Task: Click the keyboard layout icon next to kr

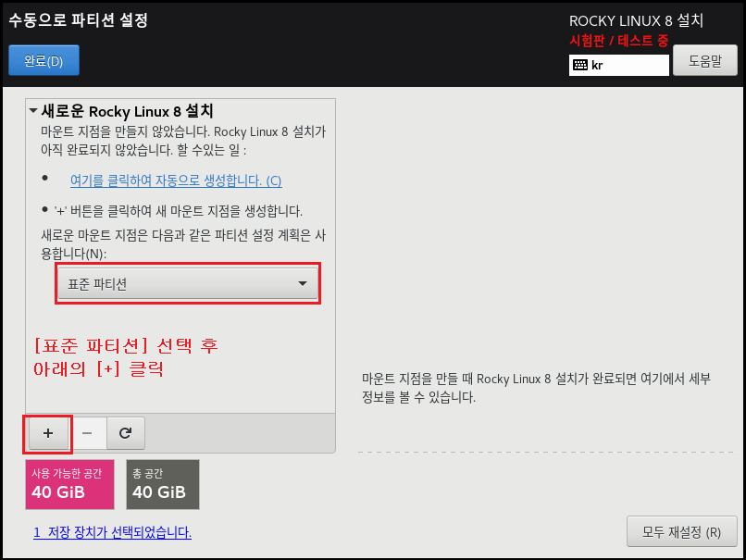Action: tap(580, 65)
